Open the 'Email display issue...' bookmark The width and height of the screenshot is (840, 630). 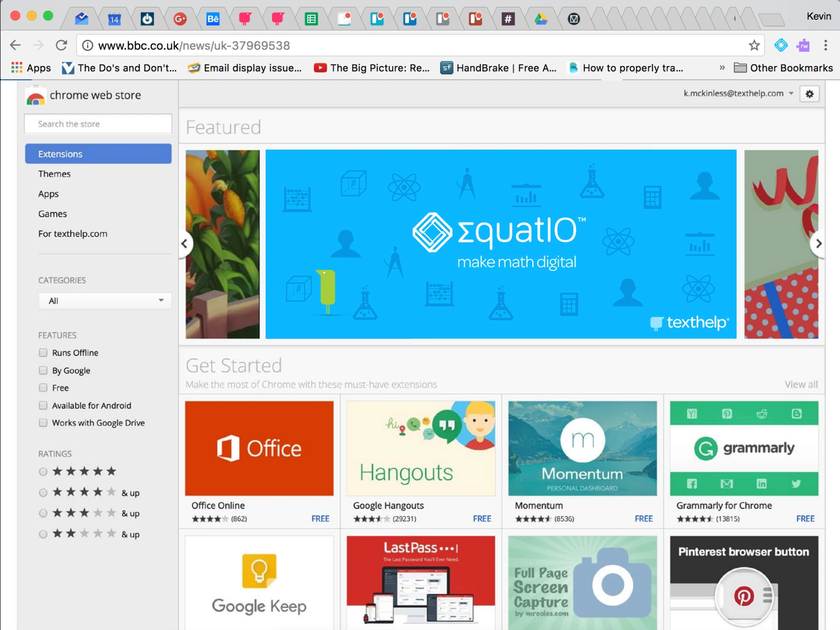click(x=245, y=68)
